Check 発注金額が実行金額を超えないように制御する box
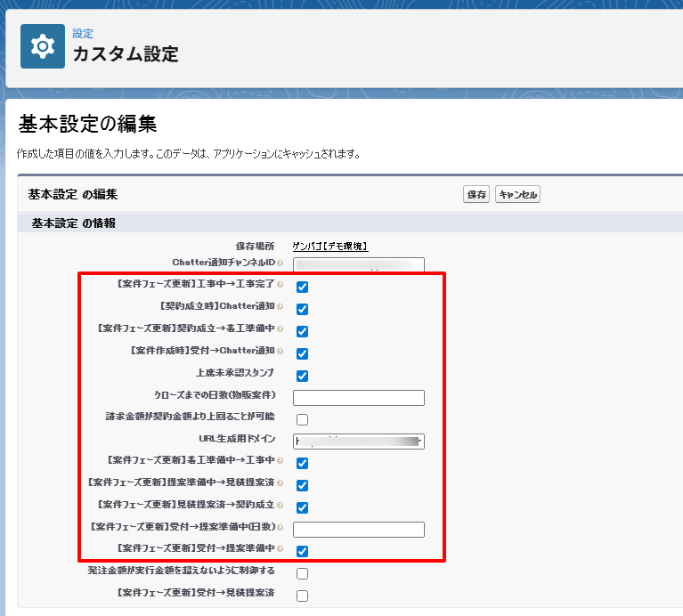This screenshot has width=683, height=616. click(303, 573)
